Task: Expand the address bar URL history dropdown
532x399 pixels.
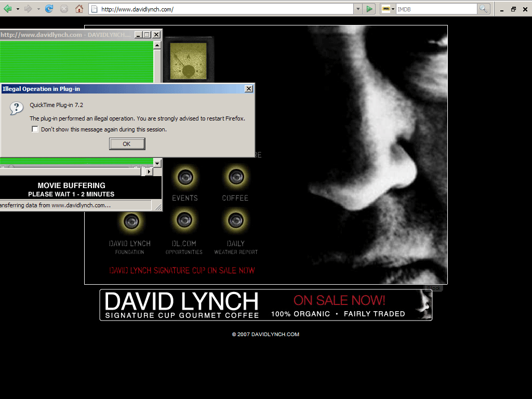Action: (x=357, y=9)
